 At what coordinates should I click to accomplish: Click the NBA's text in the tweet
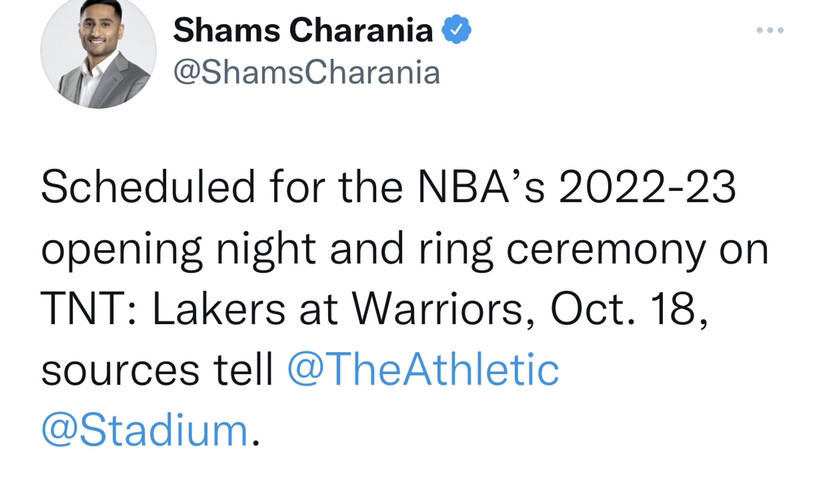(481, 187)
